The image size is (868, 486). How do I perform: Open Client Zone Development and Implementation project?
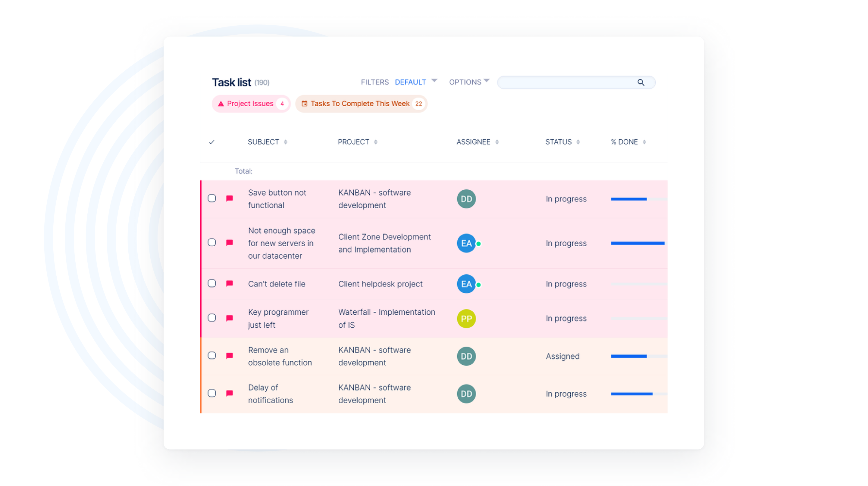(x=384, y=243)
